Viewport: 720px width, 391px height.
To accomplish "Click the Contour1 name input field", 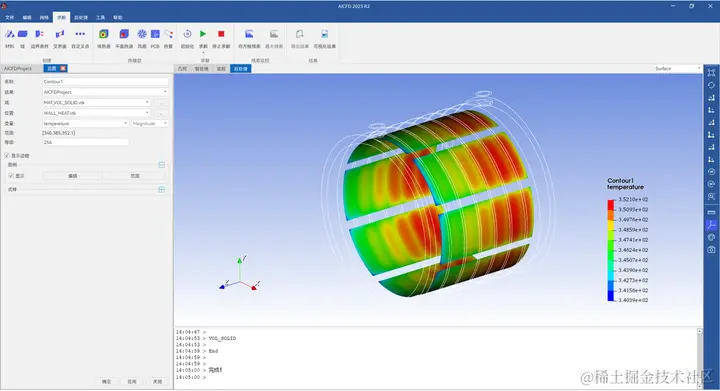I will tap(105, 81).
